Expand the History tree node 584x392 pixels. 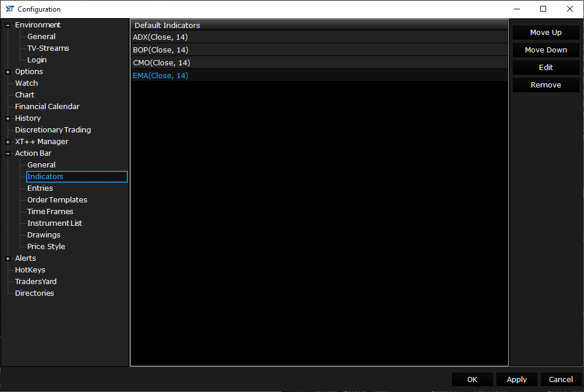tap(8, 118)
